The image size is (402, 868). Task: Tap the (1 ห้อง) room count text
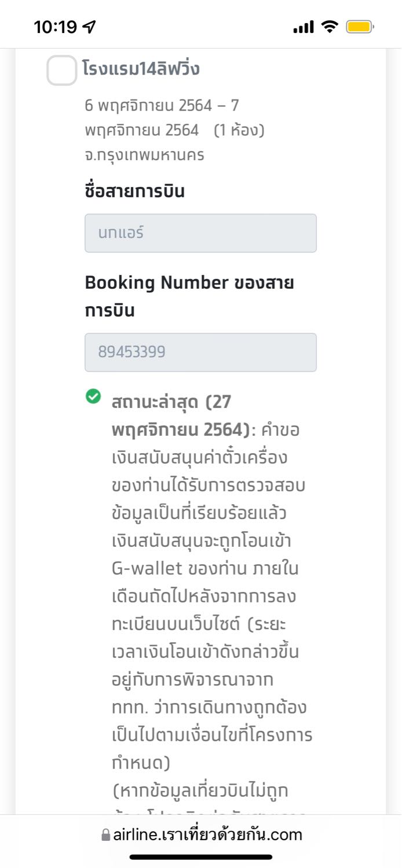(239, 130)
